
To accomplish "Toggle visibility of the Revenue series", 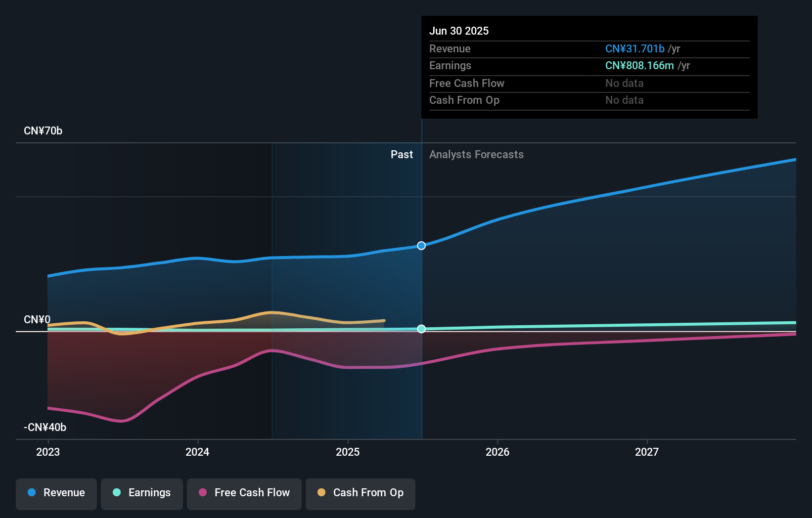I will click(56, 493).
